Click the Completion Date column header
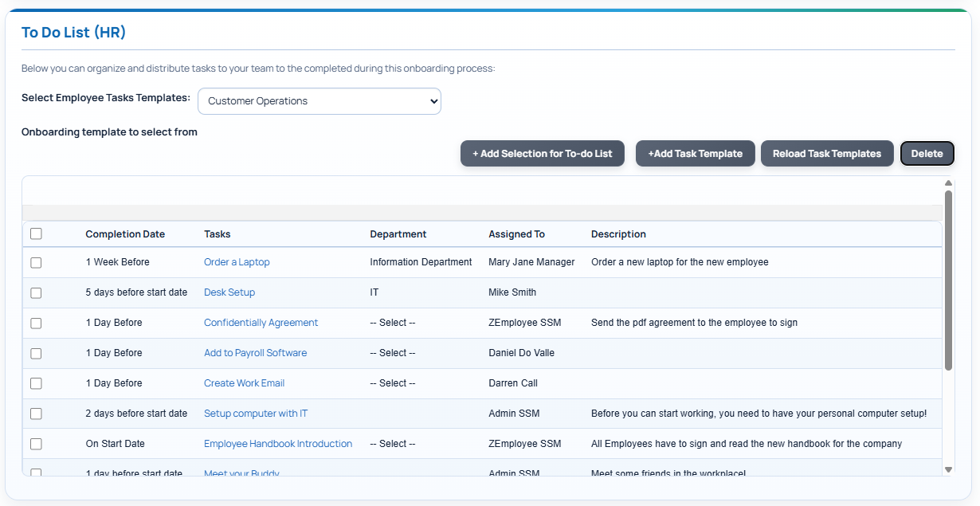The width and height of the screenshot is (980, 506). tap(125, 234)
